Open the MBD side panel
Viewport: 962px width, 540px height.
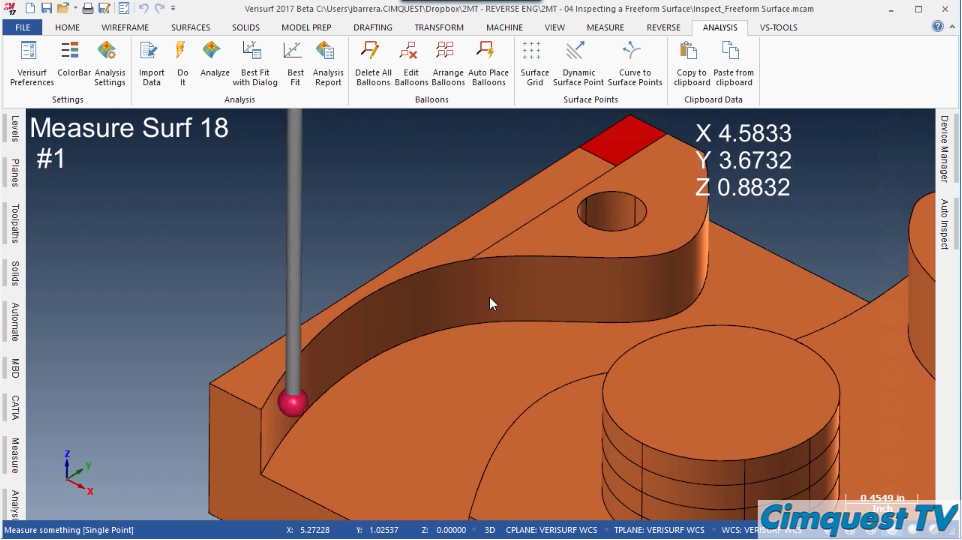[14, 369]
